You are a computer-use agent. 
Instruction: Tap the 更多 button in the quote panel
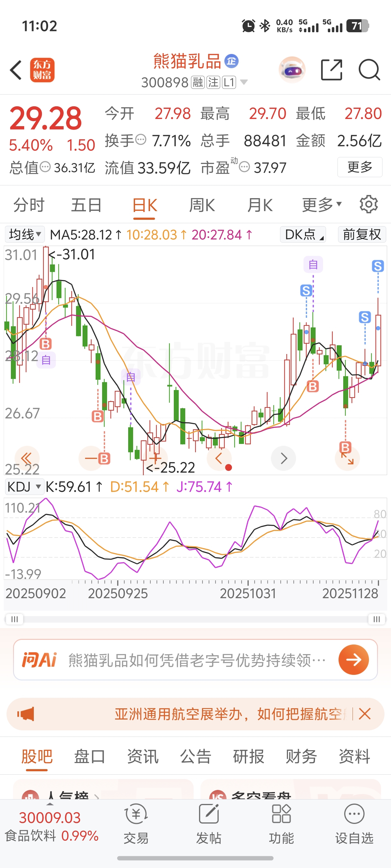360,167
